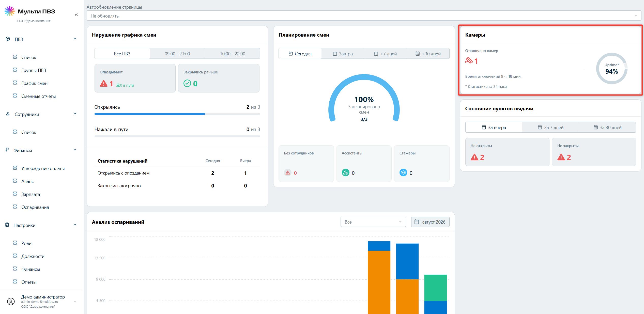The height and width of the screenshot is (314, 644).
Task: Collapse the Настройки sidebar section
Action: [75, 225]
